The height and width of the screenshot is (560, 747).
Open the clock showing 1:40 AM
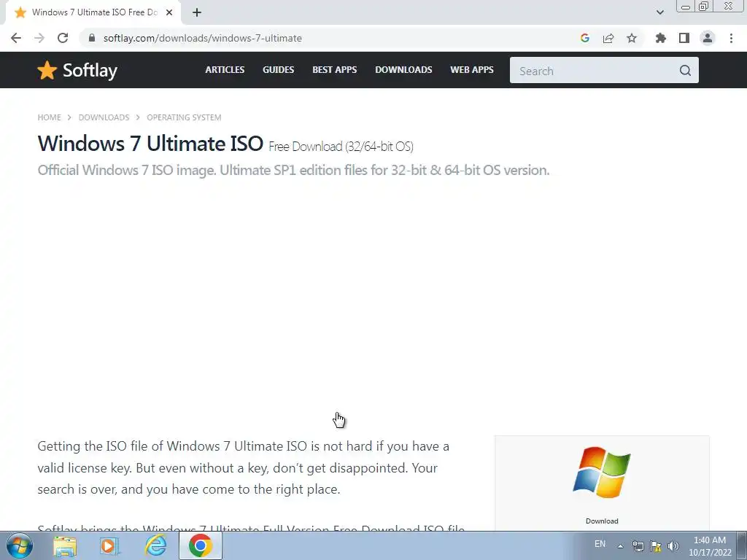click(710, 546)
